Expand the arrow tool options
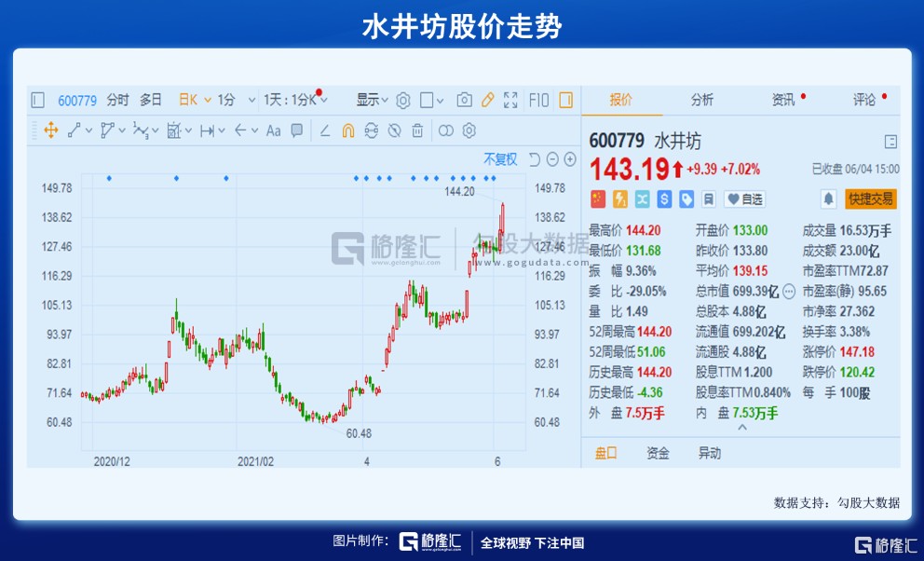Viewport: 924px width, 561px height. click(x=254, y=130)
